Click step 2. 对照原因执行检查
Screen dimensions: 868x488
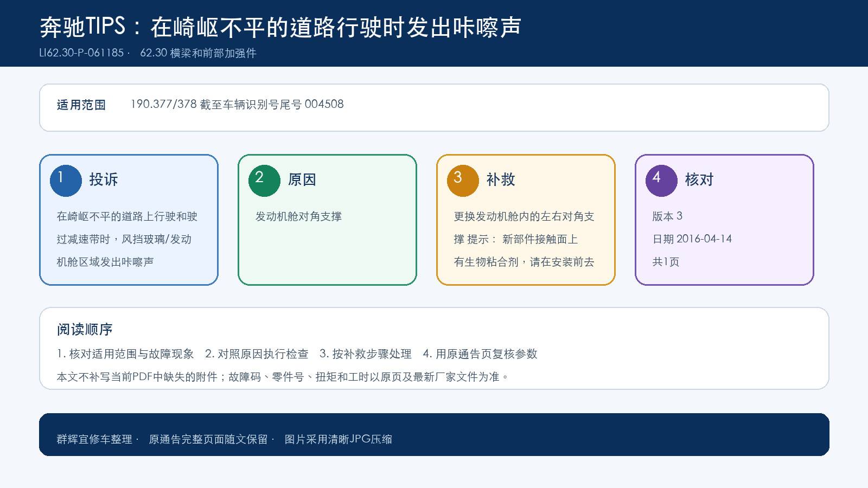(257, 354)
